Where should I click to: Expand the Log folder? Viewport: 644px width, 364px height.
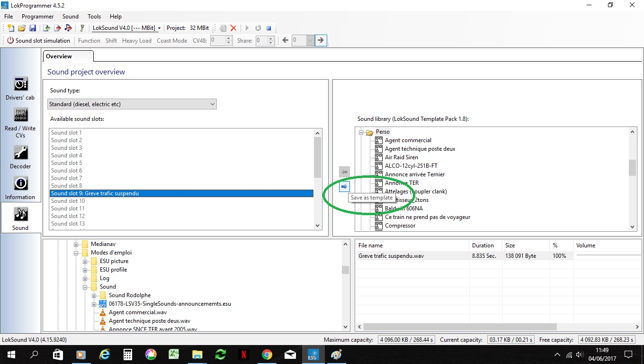(85, 278)
